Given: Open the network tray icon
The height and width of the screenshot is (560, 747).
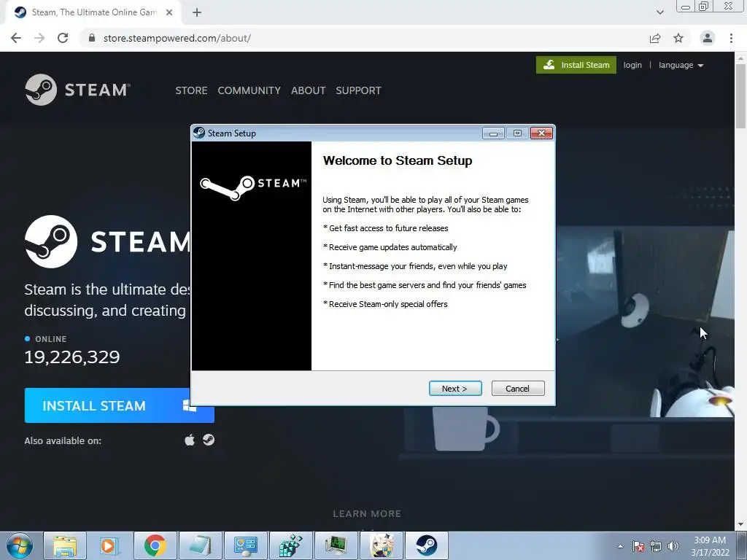Looking at the screenshot, I should click(x=656, y=546).
